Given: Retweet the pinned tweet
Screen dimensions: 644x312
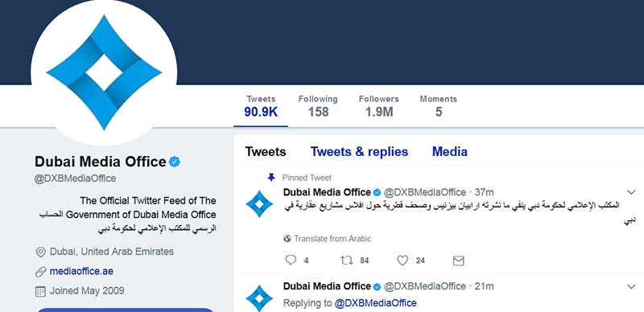Looking at the screenshot, I should (347, 261).
